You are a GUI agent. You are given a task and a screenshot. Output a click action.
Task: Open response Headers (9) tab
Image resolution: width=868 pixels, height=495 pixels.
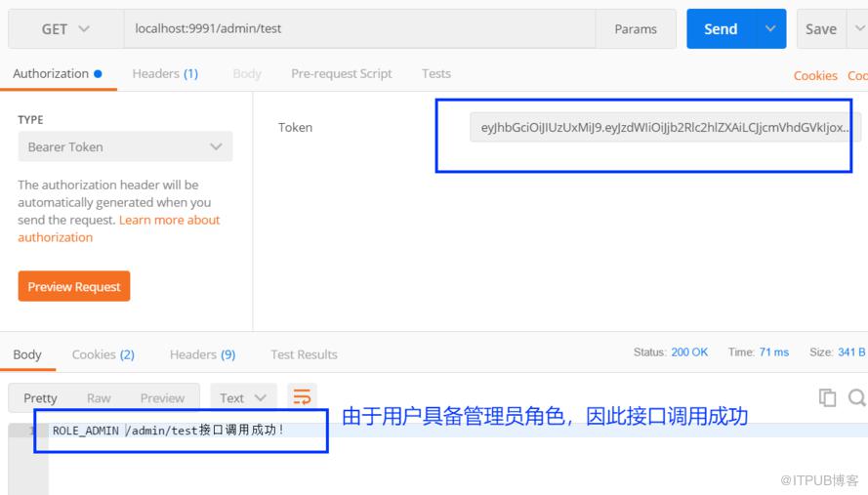(x=203, y=354)
